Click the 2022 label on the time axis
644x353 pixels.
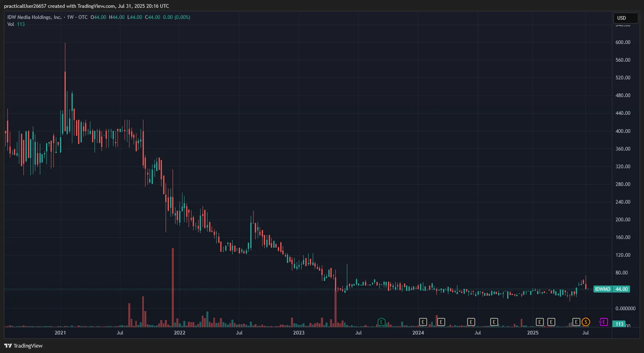point(180,333)
